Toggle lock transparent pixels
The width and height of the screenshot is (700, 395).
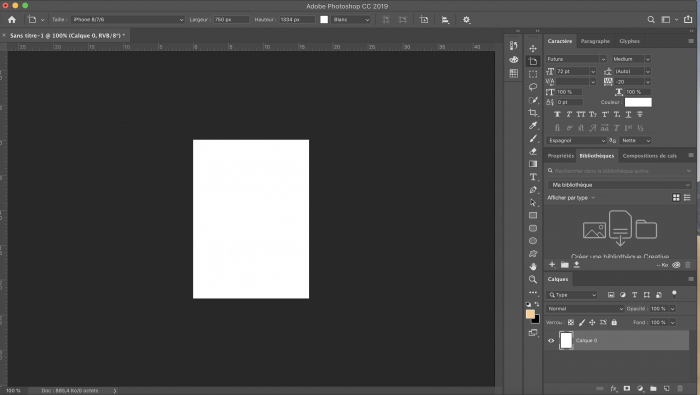pos(571,322)
